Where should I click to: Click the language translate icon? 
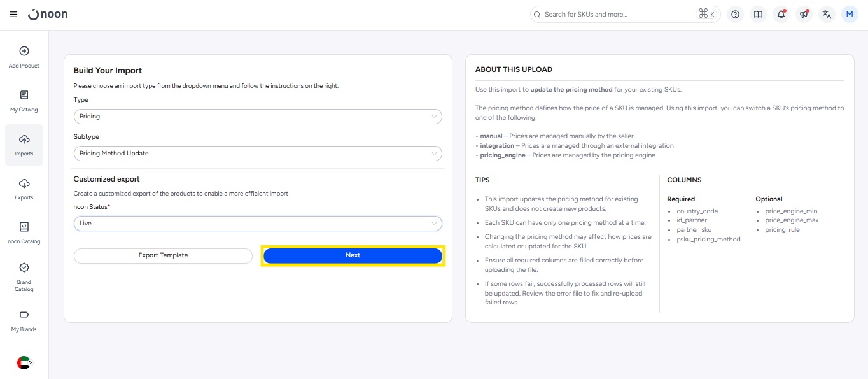click(827, 15)
